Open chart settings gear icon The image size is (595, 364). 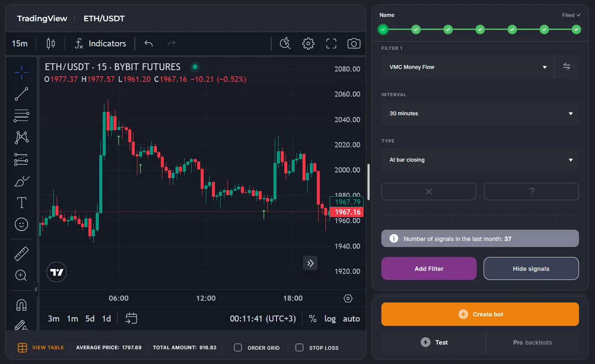click(x=308, y=43)
